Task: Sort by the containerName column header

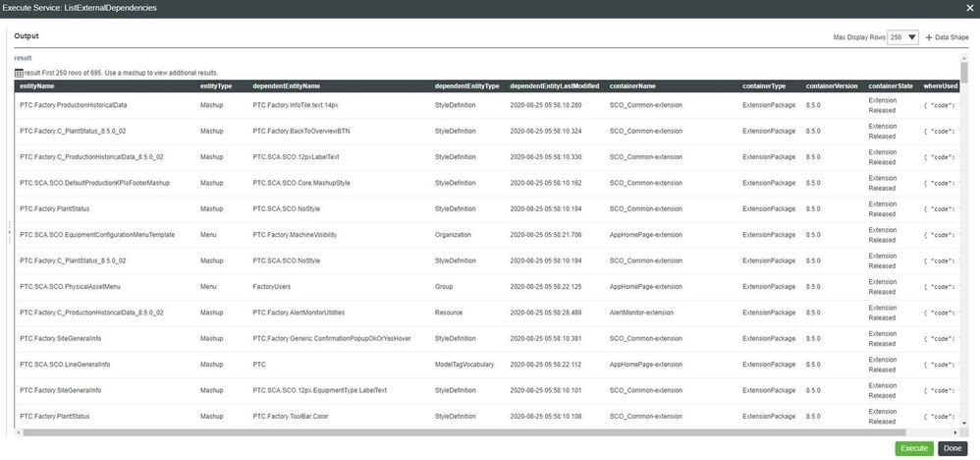Action: [632, 86]
